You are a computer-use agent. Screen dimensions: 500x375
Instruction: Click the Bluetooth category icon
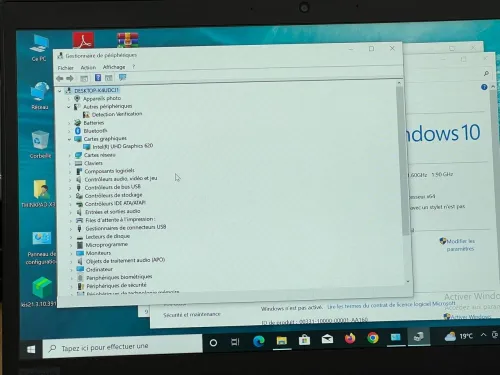pos(78,131)
